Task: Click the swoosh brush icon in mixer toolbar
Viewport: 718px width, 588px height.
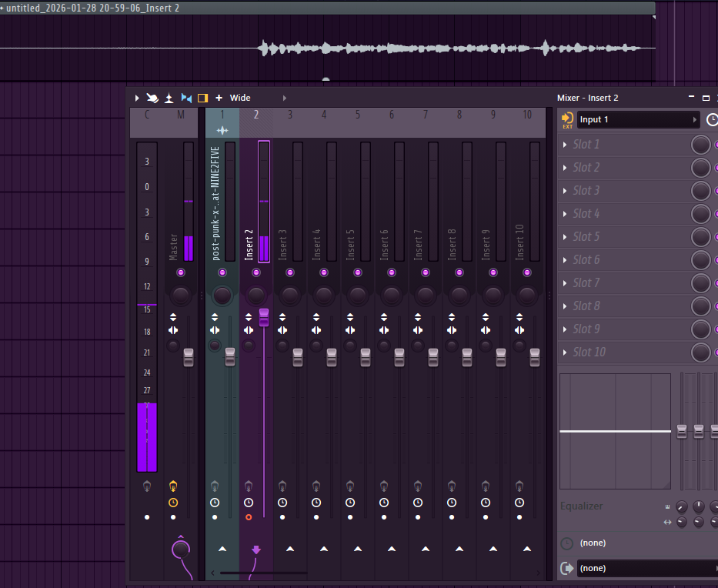Action: (152, 98)
